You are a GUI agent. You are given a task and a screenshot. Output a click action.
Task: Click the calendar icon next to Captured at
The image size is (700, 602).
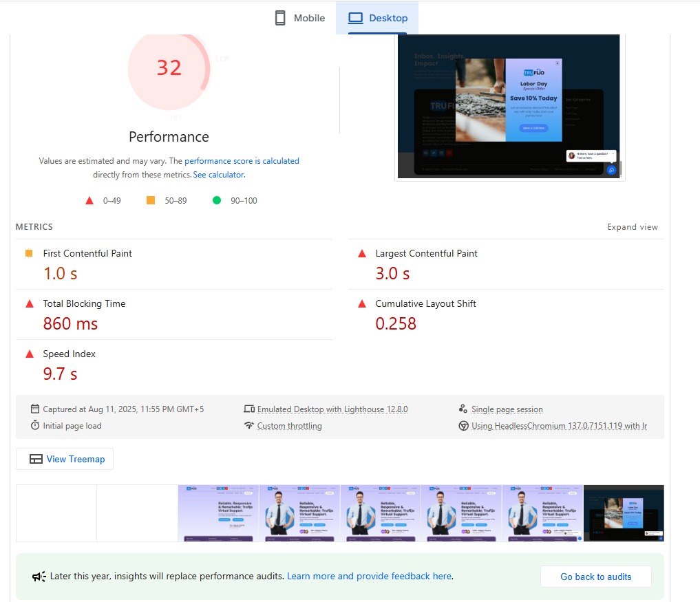click(35, 409)
